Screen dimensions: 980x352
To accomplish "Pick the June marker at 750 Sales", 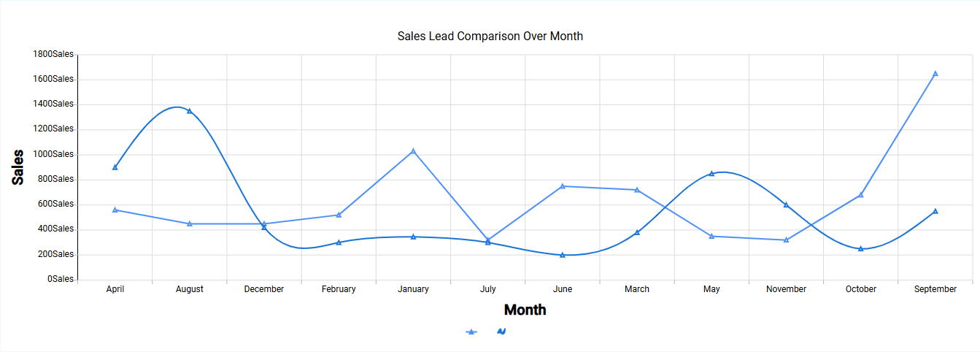I will [563, 186].
